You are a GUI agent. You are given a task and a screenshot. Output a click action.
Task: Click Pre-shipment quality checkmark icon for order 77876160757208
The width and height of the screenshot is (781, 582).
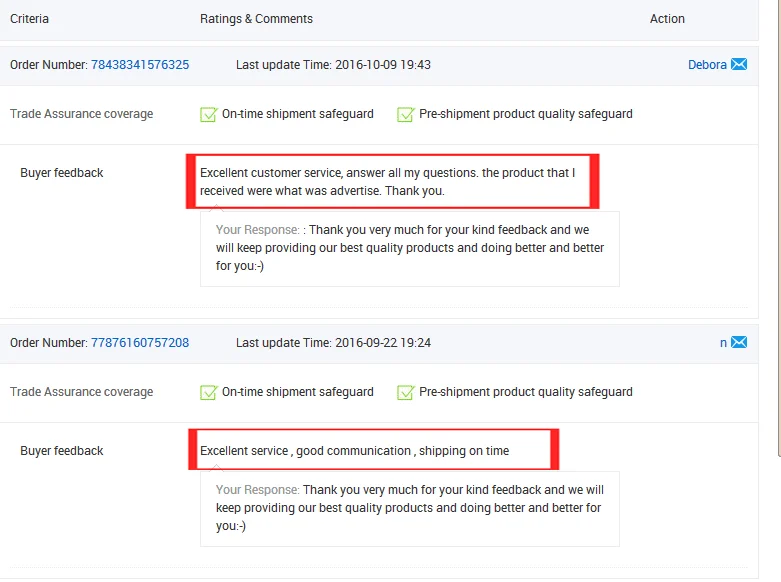[x=406, y=392]
